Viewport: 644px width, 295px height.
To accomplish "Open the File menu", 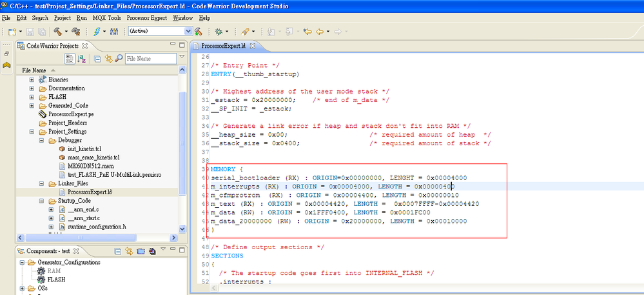I will 6,18.
